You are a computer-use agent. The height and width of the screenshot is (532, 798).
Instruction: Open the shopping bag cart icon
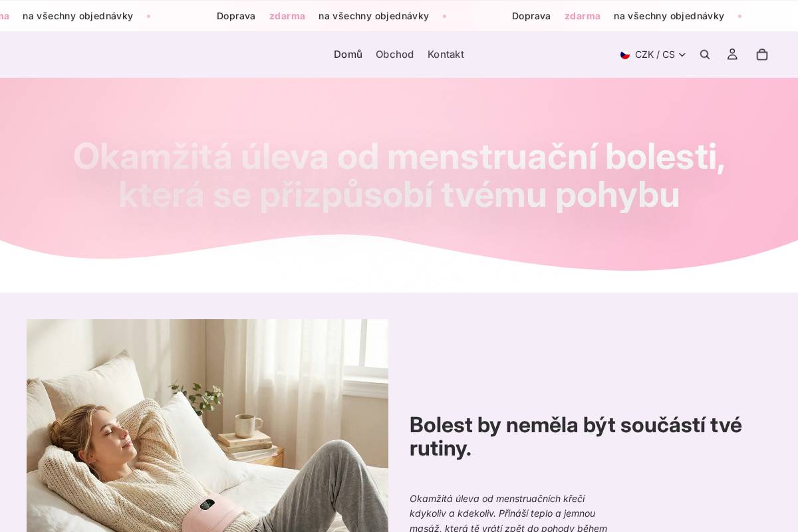pyautogui.click(x=762, y=55)
